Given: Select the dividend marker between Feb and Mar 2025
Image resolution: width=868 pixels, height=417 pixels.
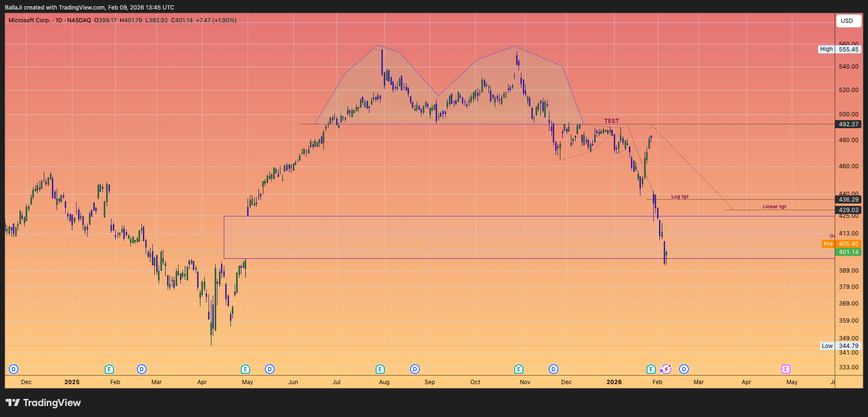Looking at the screenshot, I should tap(141, 369).
